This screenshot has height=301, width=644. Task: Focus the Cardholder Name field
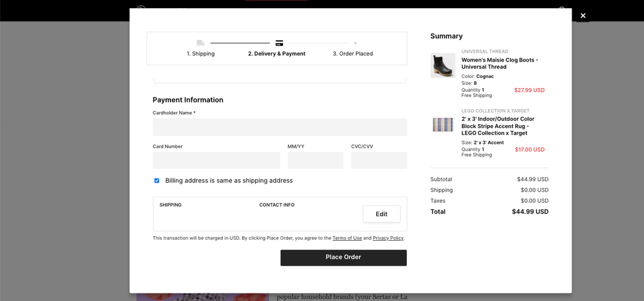tap(279, 127)
